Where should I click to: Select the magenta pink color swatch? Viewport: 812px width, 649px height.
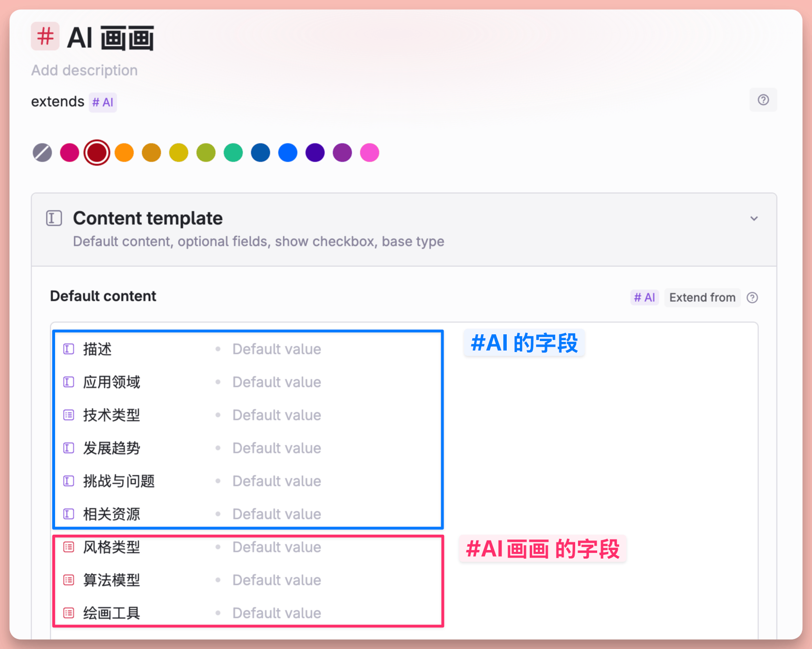pyautogui.click(x=70, y=153)
